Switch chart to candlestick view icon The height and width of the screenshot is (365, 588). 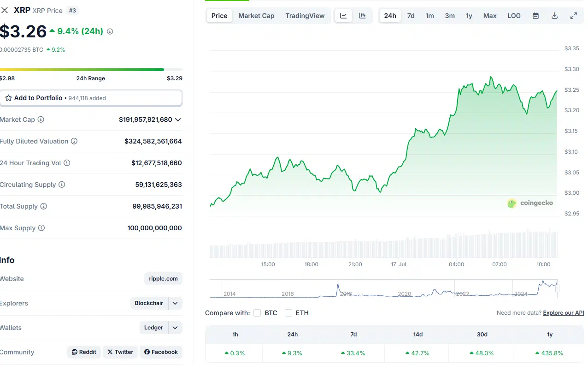363,15
